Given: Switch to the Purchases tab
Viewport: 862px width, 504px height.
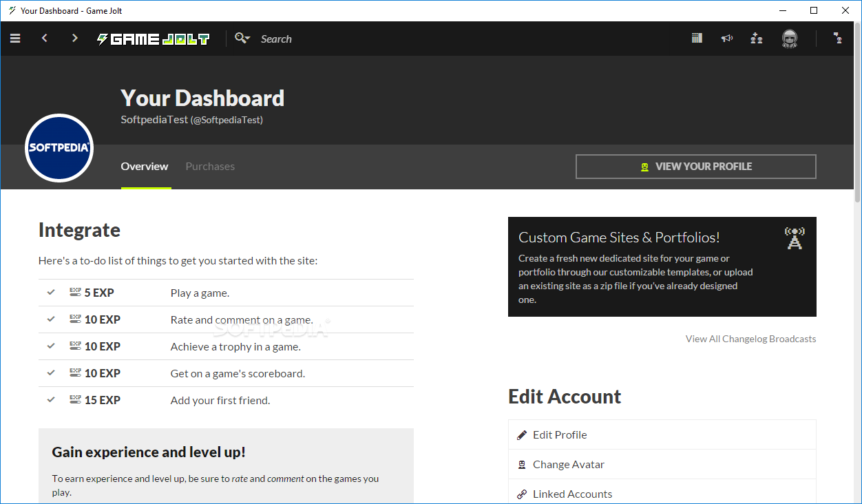Looking at the screenshot, I should click(210, 166).
